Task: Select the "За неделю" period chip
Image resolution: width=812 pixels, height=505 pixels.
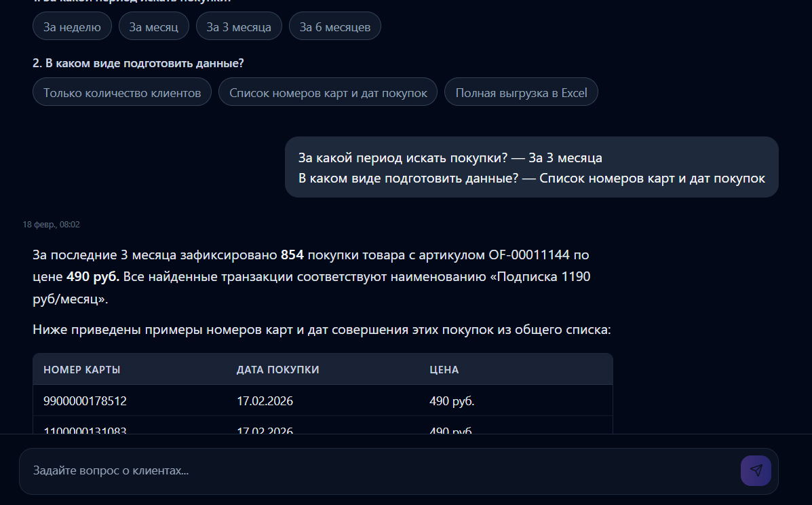Action: [72, 26]
